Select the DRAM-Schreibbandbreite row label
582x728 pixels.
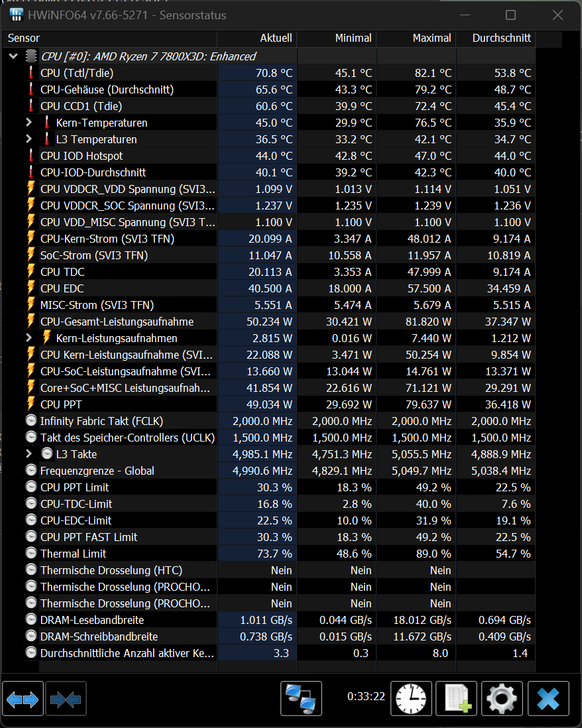coord(99,637)
